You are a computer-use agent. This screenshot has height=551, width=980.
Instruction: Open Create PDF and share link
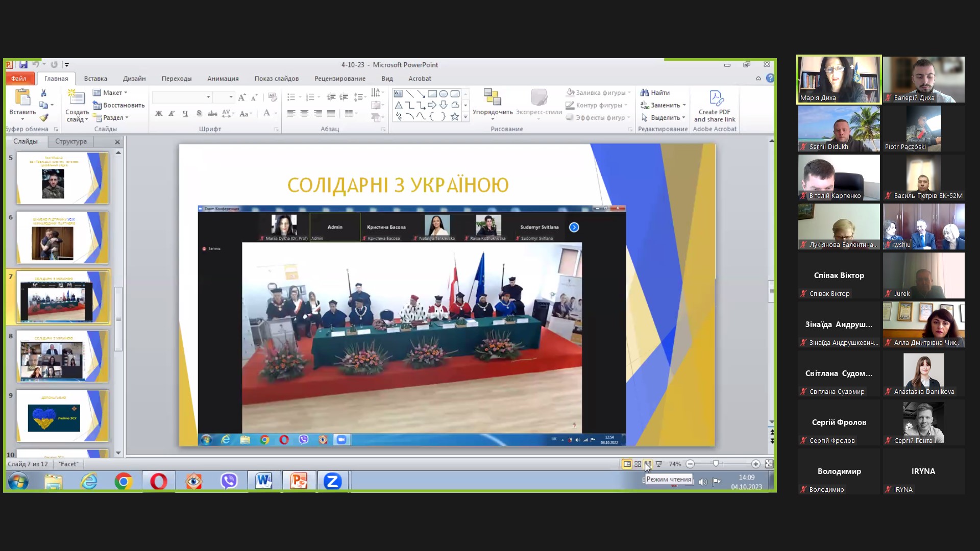[715, 106]
